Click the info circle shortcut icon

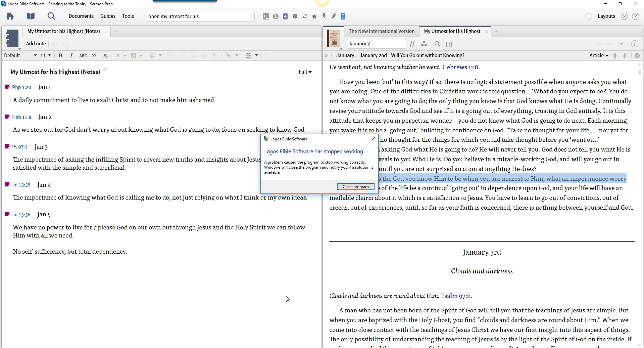[295, 16]
